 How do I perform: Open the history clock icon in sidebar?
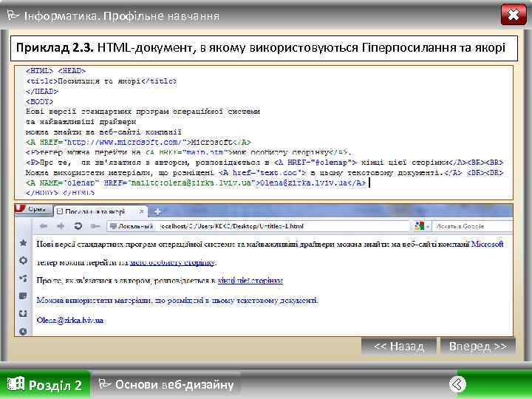[x=24, y=331]
